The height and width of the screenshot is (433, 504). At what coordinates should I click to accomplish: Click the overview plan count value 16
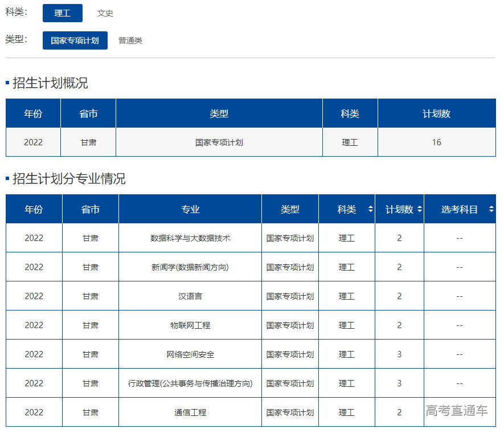click(436, 142)
